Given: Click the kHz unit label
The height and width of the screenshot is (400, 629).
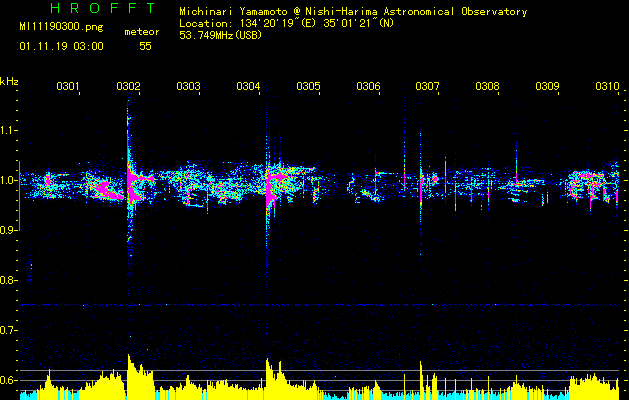Looking at the screenshot, I should [9, 81].
